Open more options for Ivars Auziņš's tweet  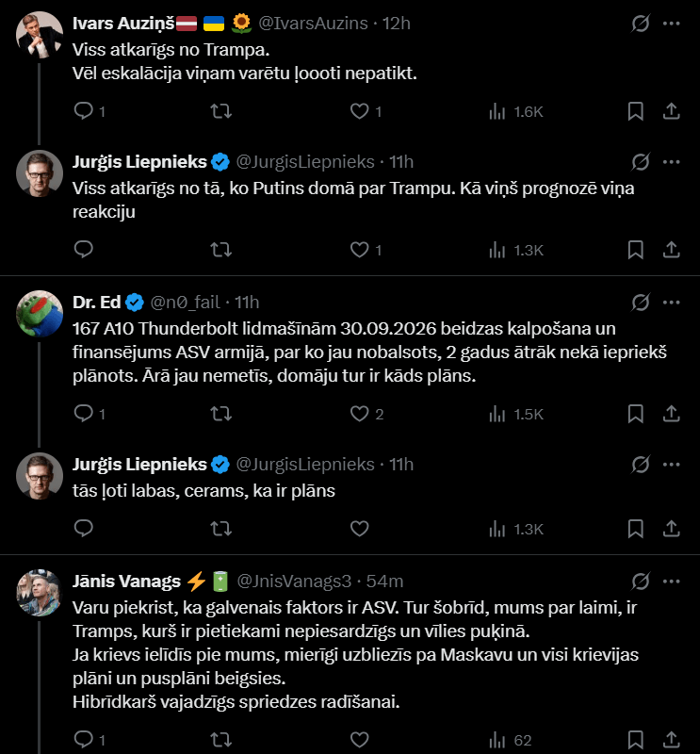tap(671, 22)
